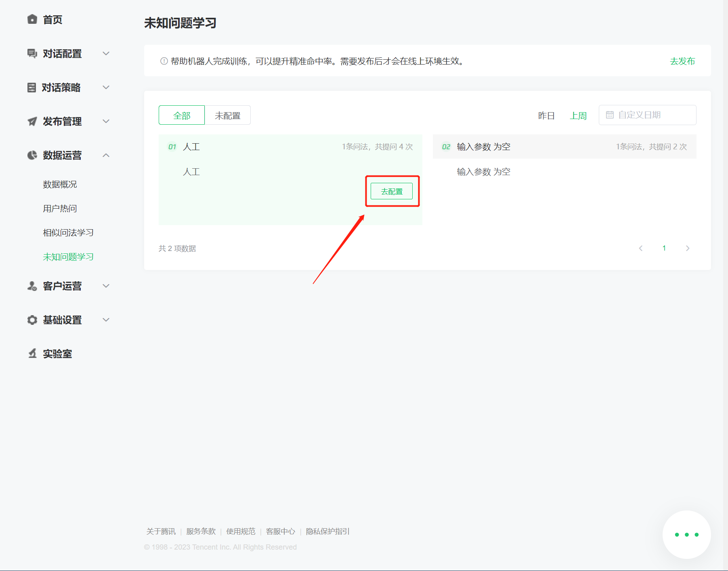The width and height of the screenshot is (728, 571).
Task: Select the 全部 tab
Action: (x=182, y=115)
